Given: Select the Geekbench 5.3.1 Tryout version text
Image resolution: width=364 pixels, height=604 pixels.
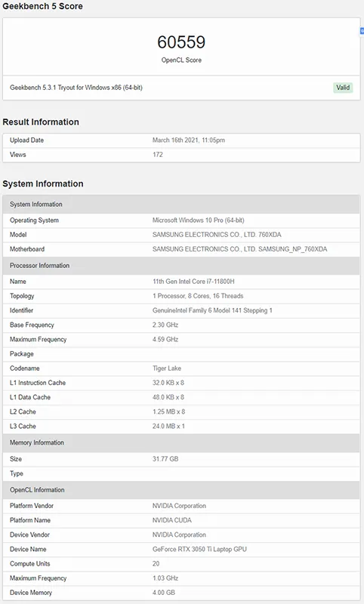Looking at the screenshot, I should (76, 88).
